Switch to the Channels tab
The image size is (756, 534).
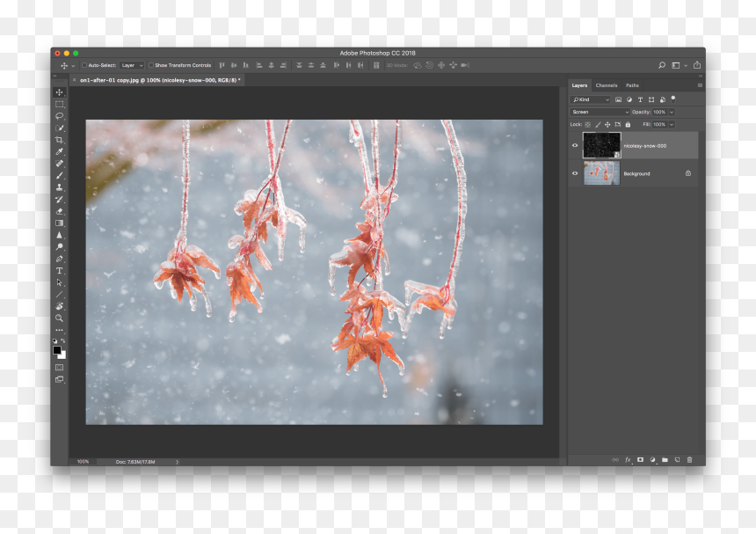coord(606,85)
